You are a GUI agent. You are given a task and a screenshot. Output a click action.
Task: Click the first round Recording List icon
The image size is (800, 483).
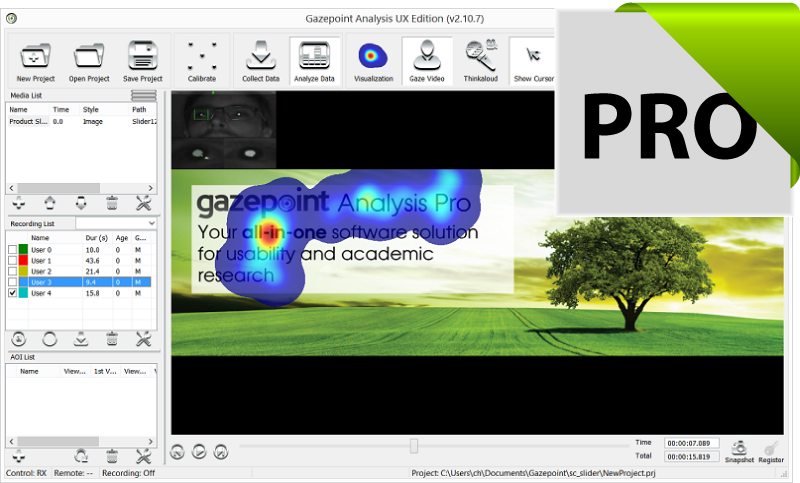coord(19,339)
